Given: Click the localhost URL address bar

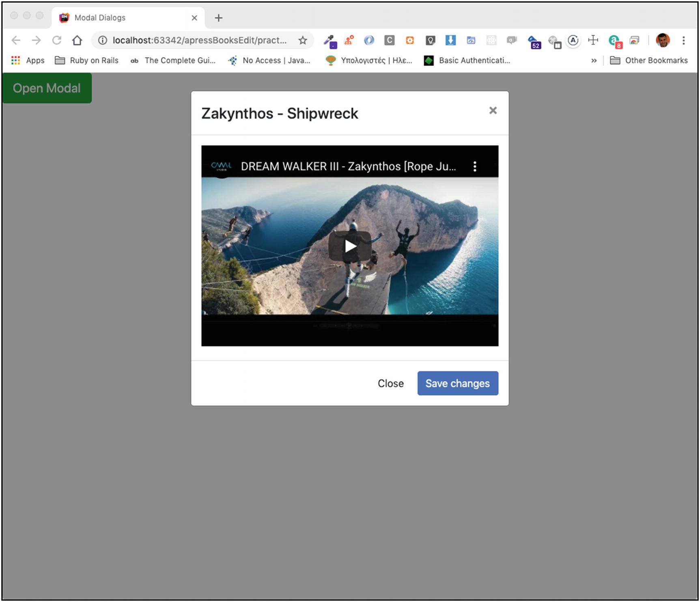Looking at the screenshot, I should coord(199,40).
